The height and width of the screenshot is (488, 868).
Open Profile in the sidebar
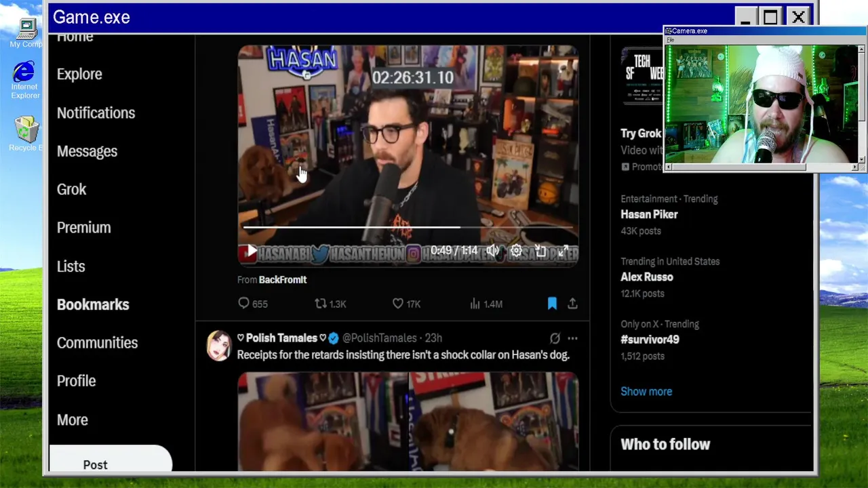(76, 381)
